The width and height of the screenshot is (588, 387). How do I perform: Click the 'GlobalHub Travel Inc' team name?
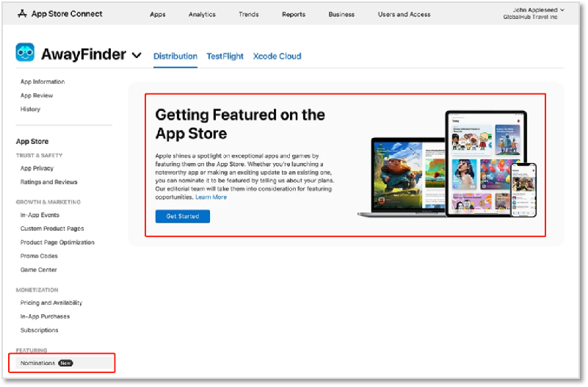[530, 17]
